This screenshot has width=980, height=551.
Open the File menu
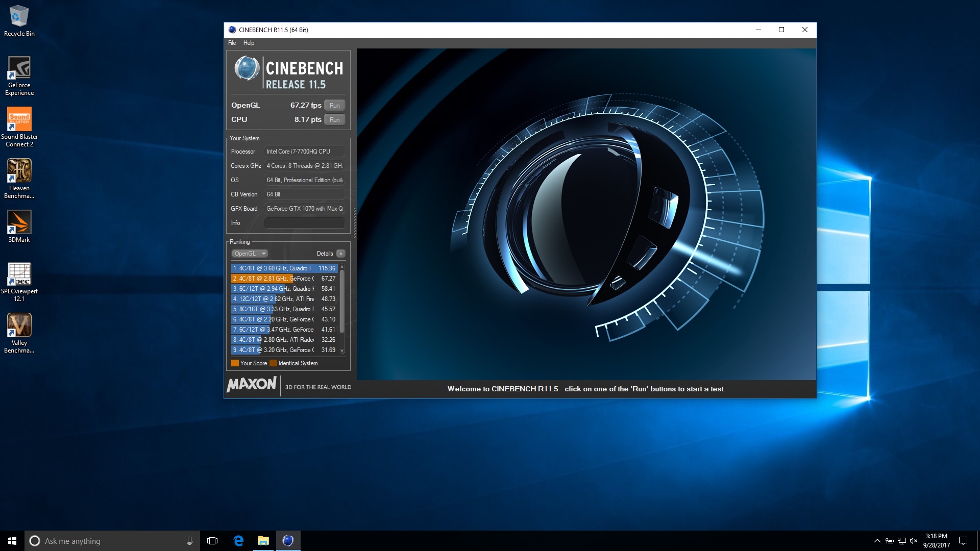point(232,43)
